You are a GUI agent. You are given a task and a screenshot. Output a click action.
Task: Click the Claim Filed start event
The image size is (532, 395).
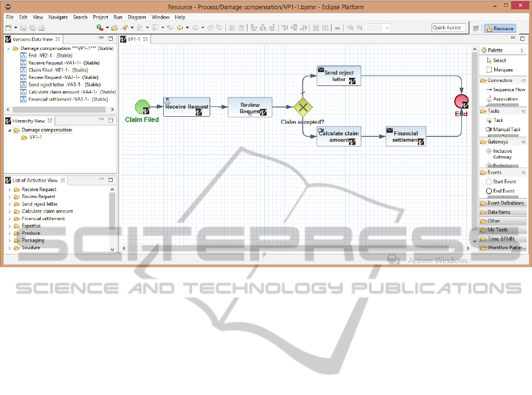pos(141,107)
